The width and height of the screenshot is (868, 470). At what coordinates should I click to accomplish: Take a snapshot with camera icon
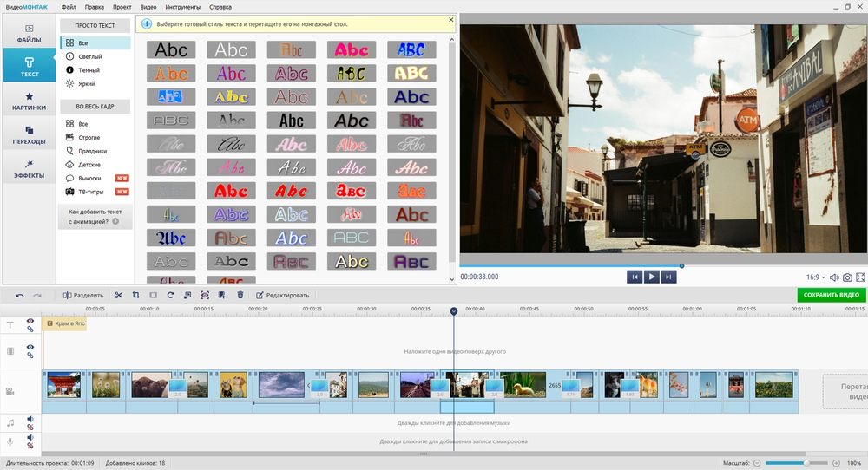tap(847, 277)
